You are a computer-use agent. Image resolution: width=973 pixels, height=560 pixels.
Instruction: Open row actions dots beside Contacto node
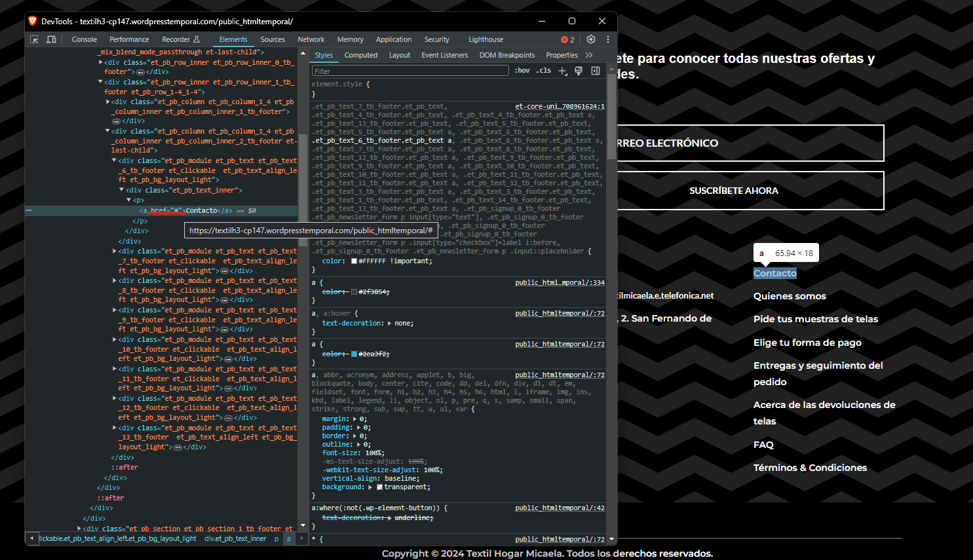coord(29,210)
